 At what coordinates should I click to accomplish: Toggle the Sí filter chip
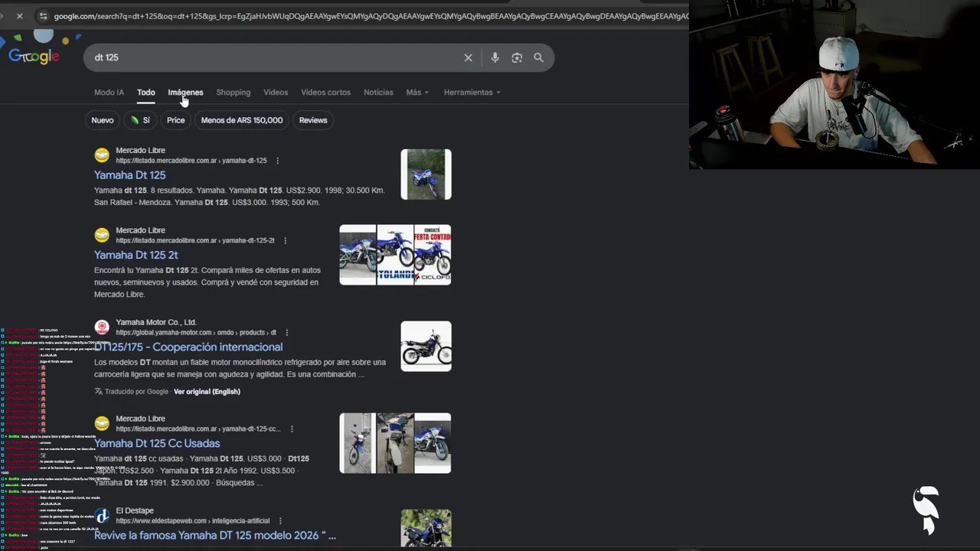(140, 120)
